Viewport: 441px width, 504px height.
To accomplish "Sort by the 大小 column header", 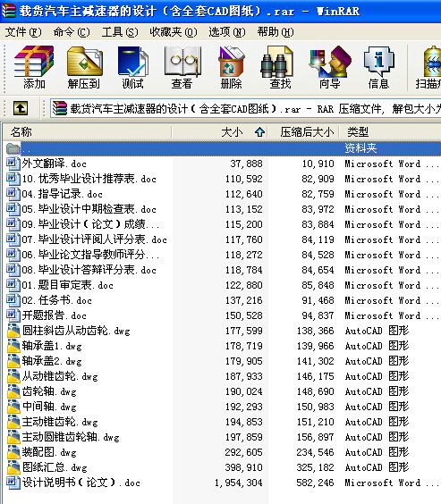I will [x=220, y=131].
